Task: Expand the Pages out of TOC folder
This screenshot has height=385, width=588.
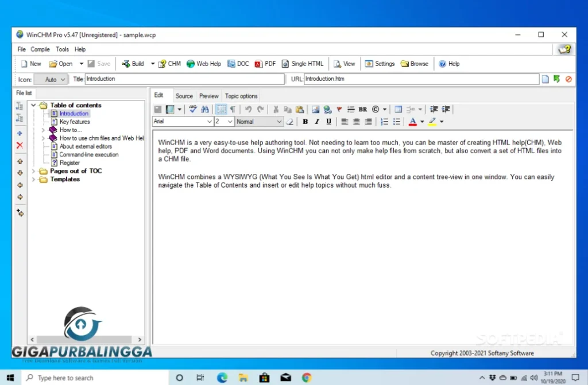Action: point(34,171)
